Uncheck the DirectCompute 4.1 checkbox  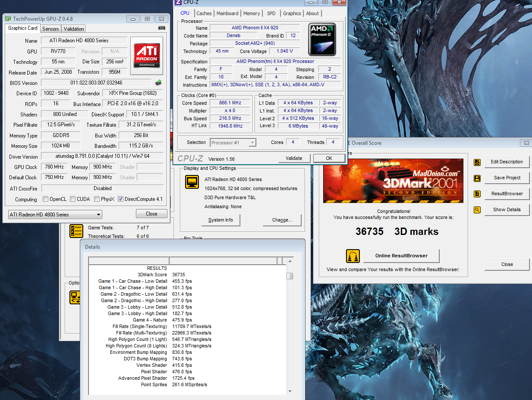[120, 199]
